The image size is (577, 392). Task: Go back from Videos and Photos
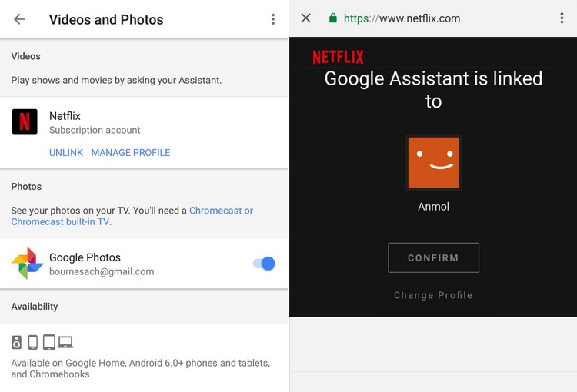[x=19, y=19]
